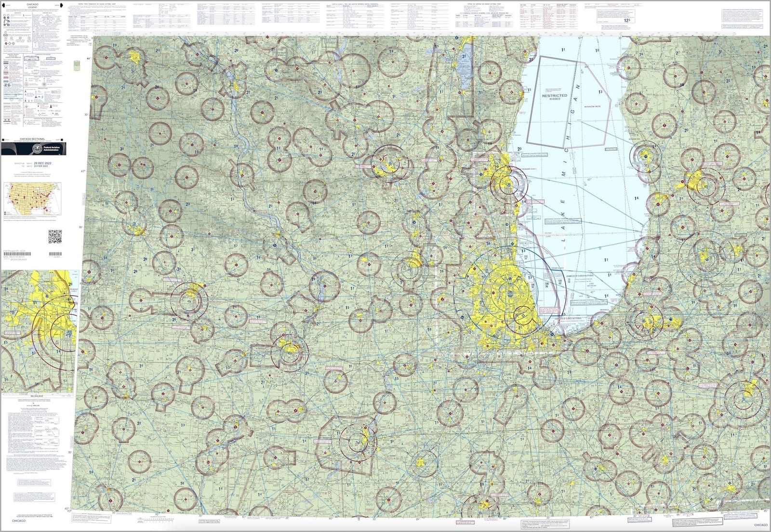Select the CHICAGO SECTIONAL title banner
This screenshot has width=771, height=532.
[x=31, y=139]
